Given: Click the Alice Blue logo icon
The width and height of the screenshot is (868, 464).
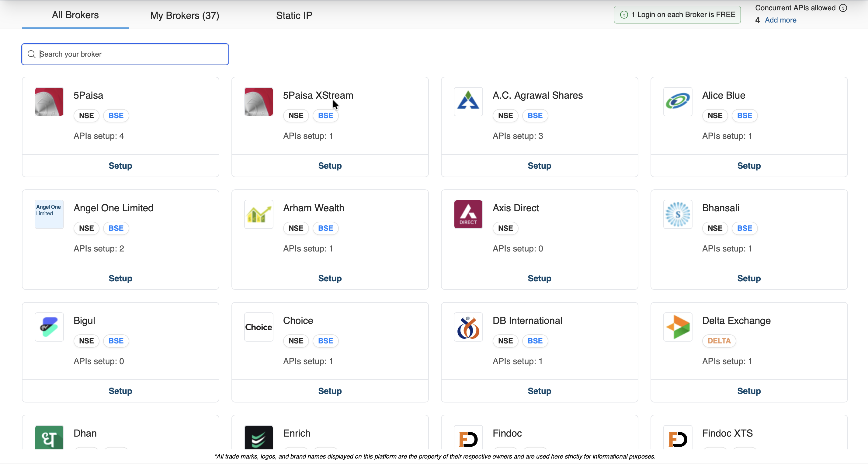Looking at the screenshot, I should point(678,101).
